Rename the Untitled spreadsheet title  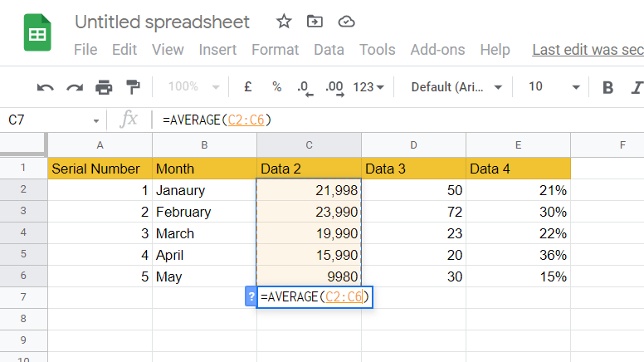coord(162,22)
